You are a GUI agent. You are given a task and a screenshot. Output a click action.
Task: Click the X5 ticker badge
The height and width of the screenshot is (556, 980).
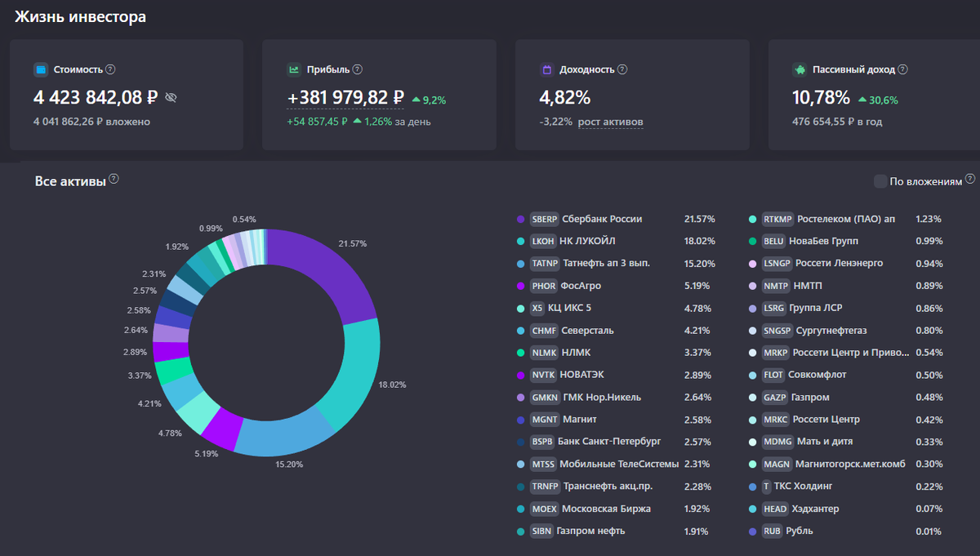coord(537,309)
